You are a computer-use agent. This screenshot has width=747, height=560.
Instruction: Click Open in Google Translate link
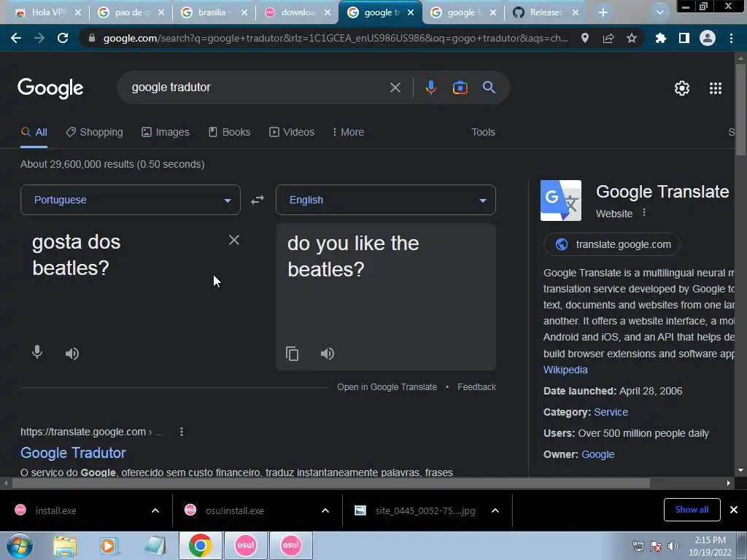pyautogui.click(x=387, y=386)
